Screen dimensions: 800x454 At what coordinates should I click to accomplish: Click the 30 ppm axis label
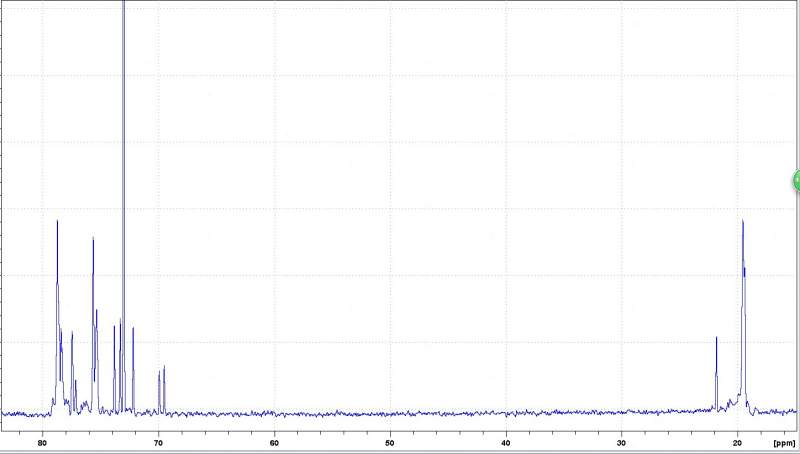[622, 442]
